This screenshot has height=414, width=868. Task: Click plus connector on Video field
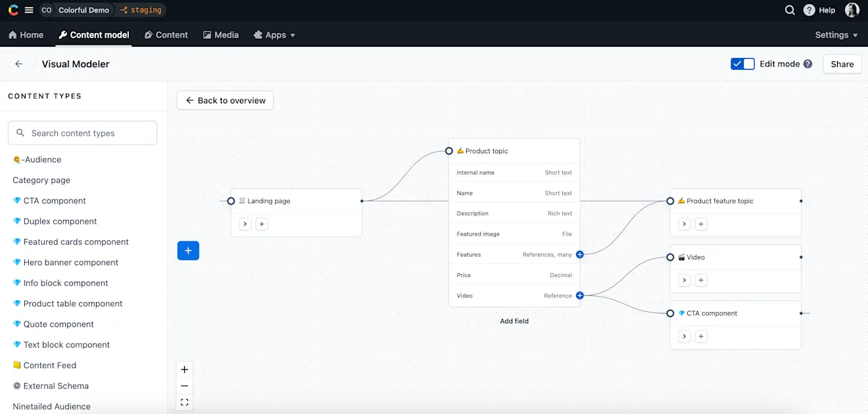[x=579, y=296]
